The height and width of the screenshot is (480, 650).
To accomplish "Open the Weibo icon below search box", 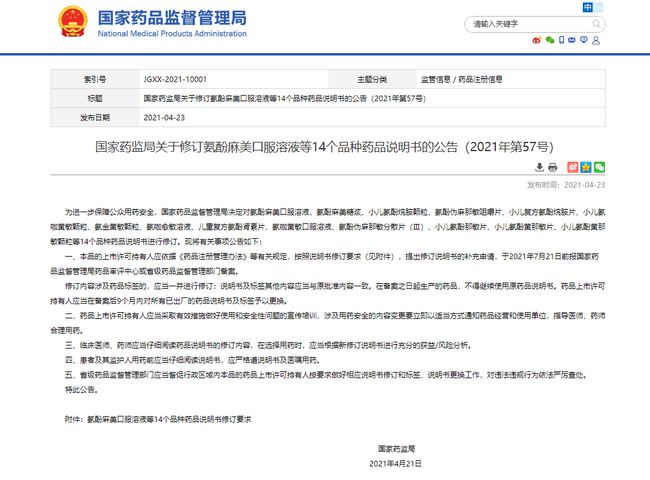I will (537, 40).
